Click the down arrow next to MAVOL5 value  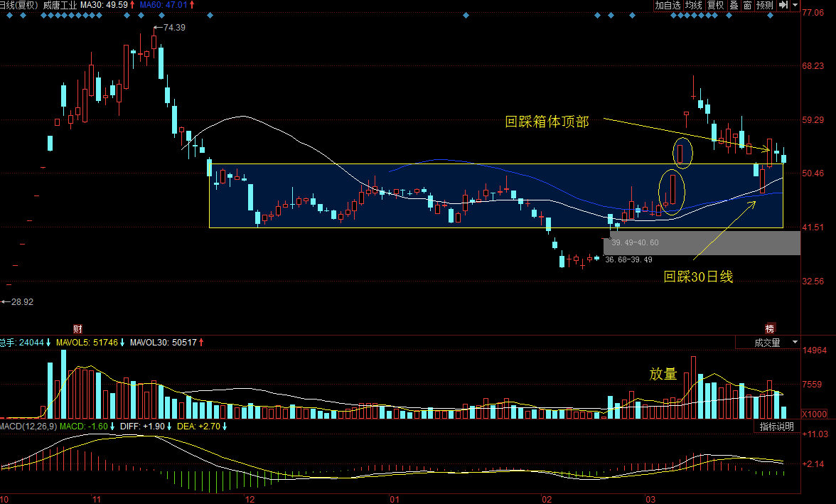pos(122,343)
